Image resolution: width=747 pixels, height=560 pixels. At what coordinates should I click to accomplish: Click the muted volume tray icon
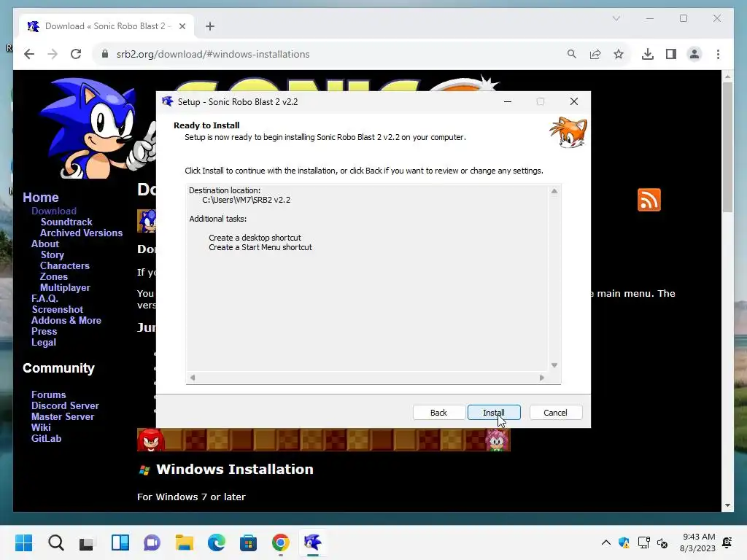coord(662,542)
